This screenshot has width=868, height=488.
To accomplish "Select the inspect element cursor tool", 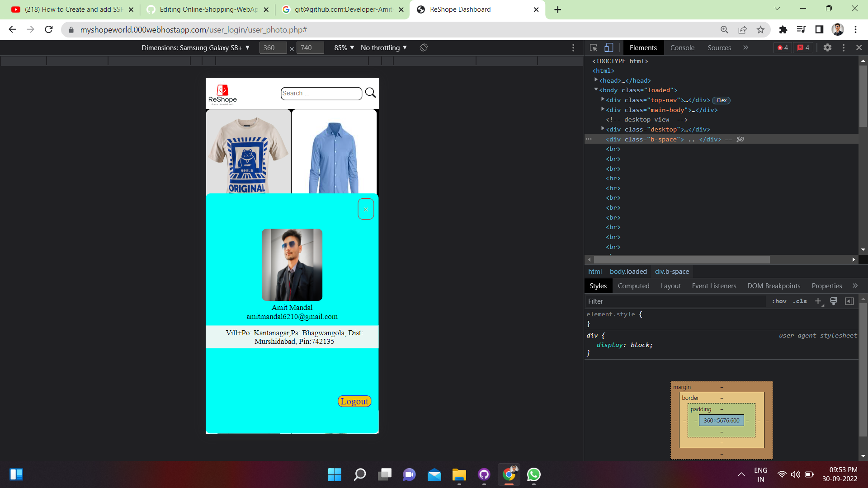I will [593, 47].
